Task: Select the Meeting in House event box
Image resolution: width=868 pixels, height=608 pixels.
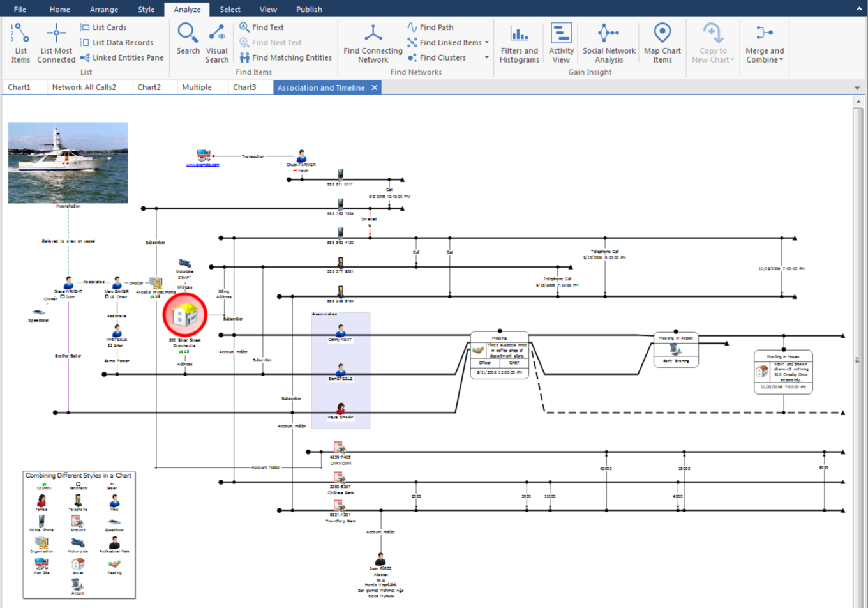Action: point(783,372)
